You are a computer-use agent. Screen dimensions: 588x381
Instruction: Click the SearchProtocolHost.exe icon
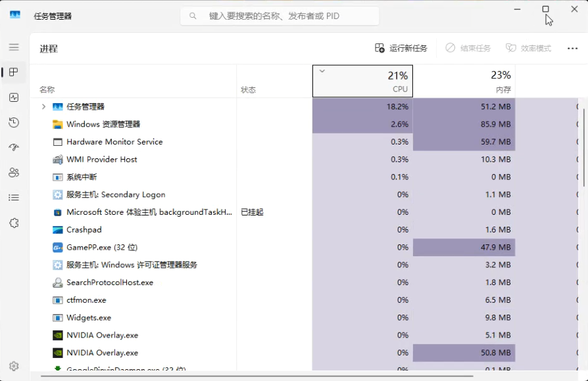(x=57, y=282)
